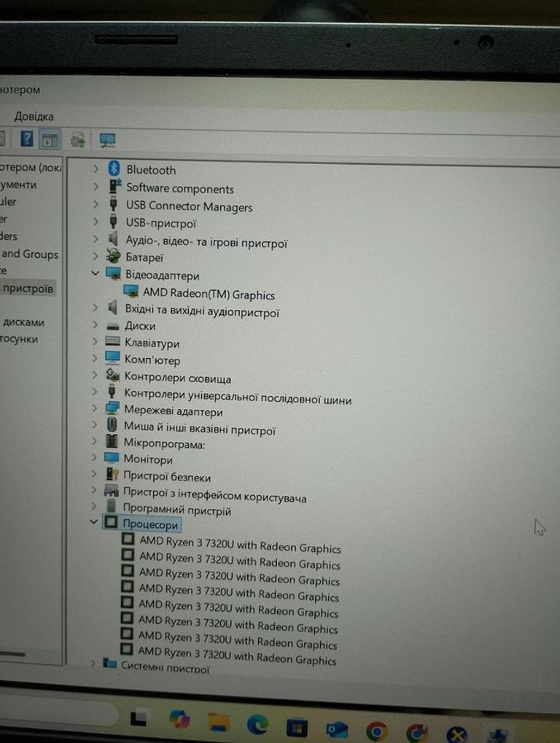Click the blue Help question mark toolbar icon
Image resolution: width=560 pixels, height=743 pixels.
click(27, 139)
